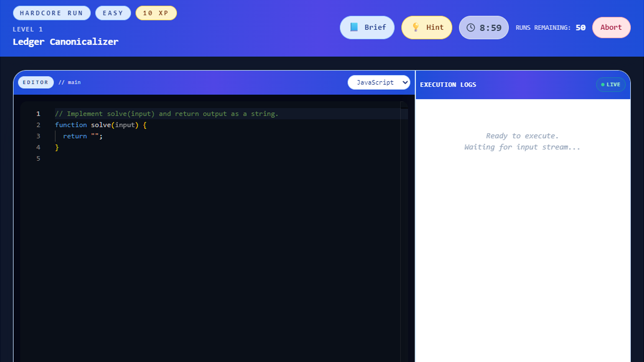Click the EASY difficulty badge
Image resolution: width=644 pixels, height=362 pixels.
tap(113, 13)
